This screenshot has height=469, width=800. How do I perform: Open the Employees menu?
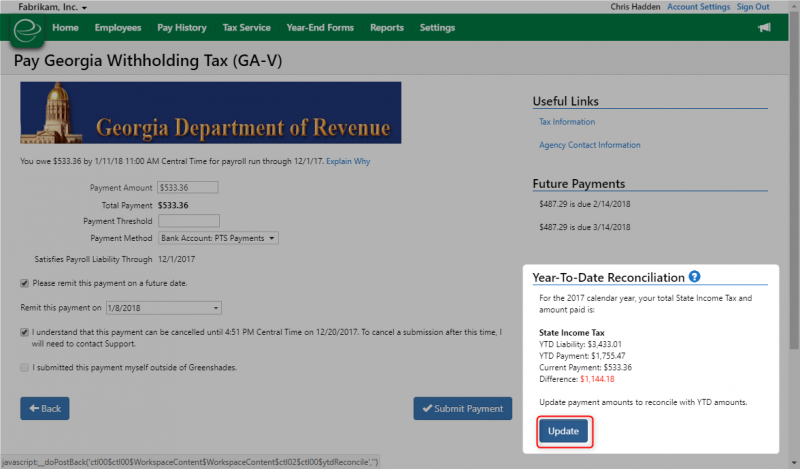pyautogui.click(x=118, y=28)
